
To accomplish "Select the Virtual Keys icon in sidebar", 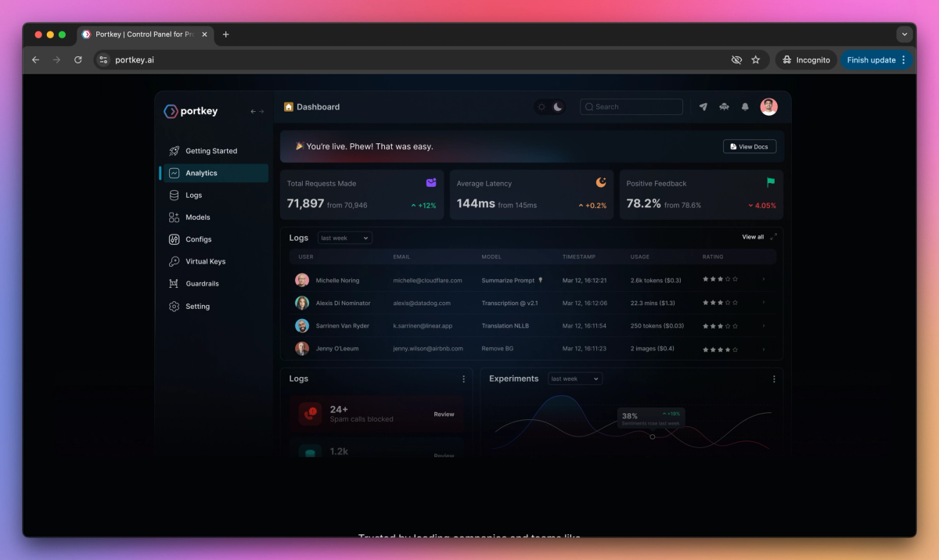I will click(x=174, y=261).
